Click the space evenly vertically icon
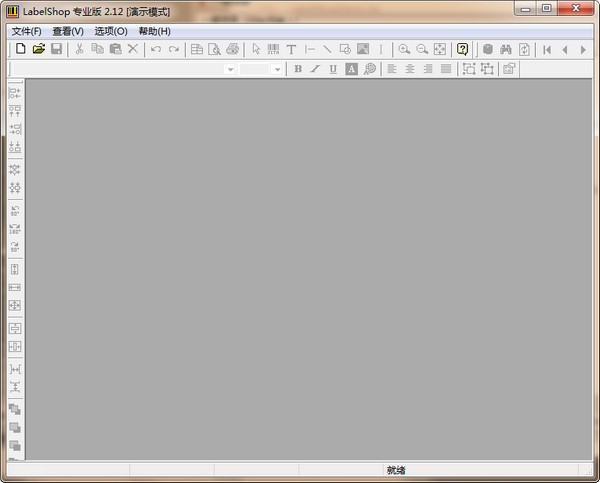This screenshot has height=483, width=600. point(15,387)
